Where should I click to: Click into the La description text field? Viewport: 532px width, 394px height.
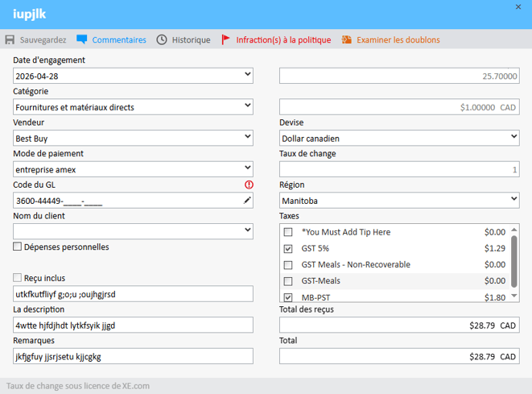point(133,326)
